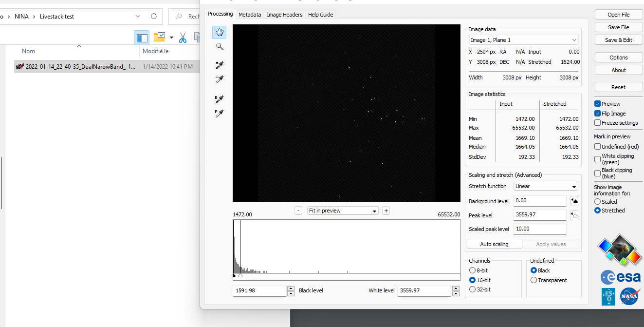The width and height of the screenshot is (644, 327).
Task: Enable White clipping (green) checkbox
Action: coord(597,159)
